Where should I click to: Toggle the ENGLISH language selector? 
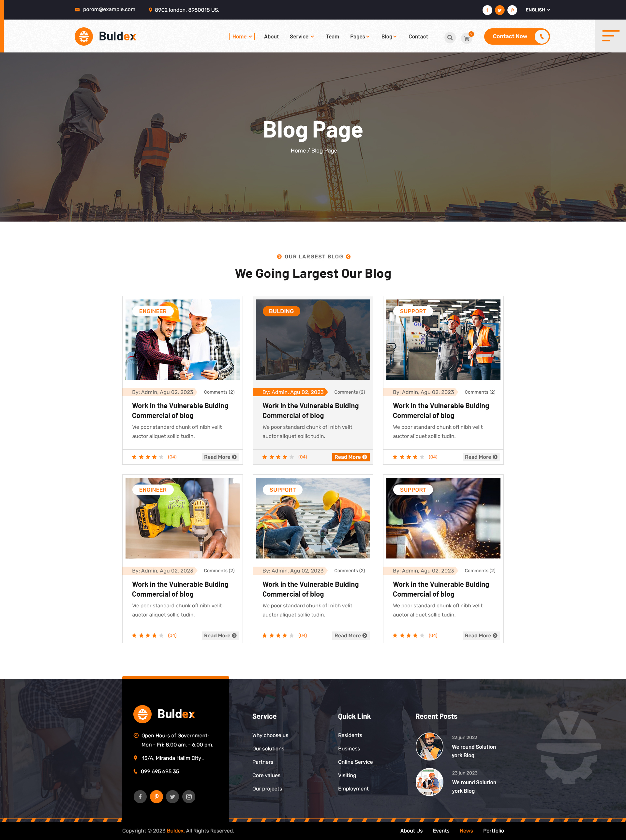click(x=539, y=10)
